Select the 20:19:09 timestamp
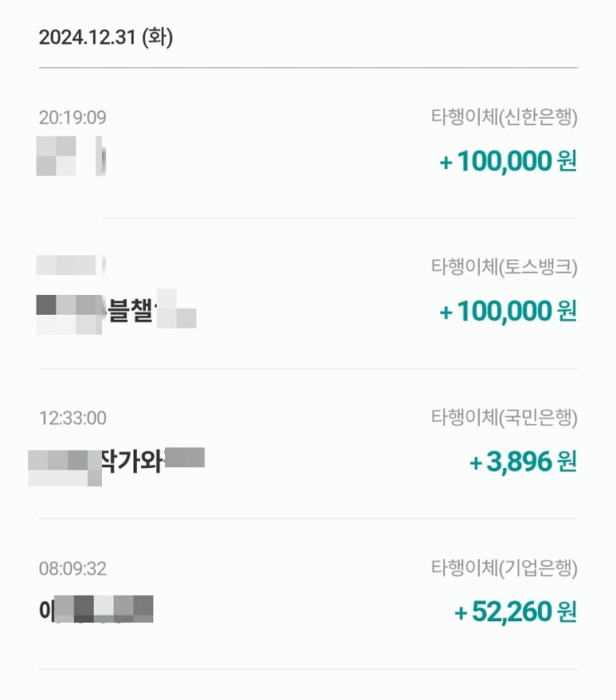The width and height of the screenshot is (616, 700). 73,118
